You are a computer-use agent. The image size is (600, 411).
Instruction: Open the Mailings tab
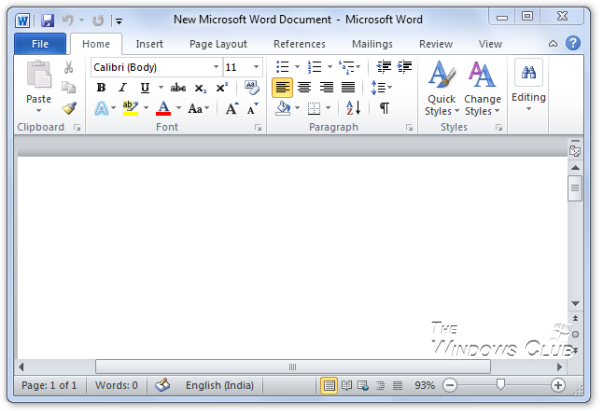click(x=372, y=44)
